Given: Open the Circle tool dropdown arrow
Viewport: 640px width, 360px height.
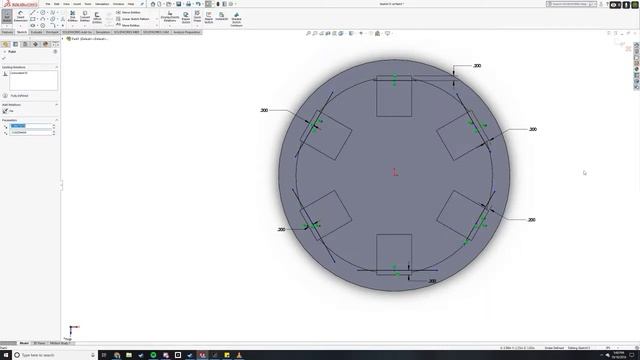Looking at the screenshot, I should click(47, 13).
